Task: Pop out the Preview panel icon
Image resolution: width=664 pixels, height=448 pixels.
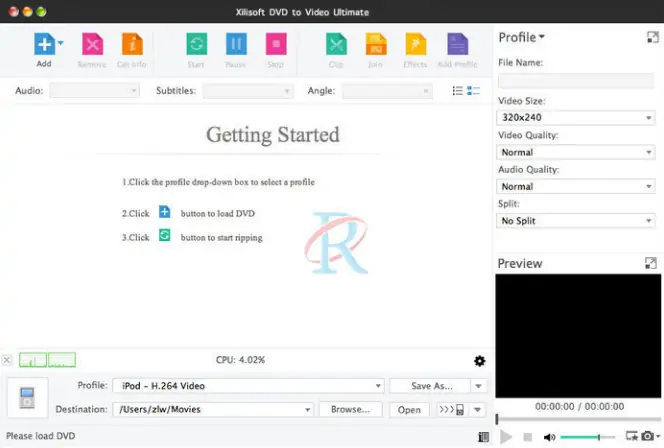Action: [650, 263]
